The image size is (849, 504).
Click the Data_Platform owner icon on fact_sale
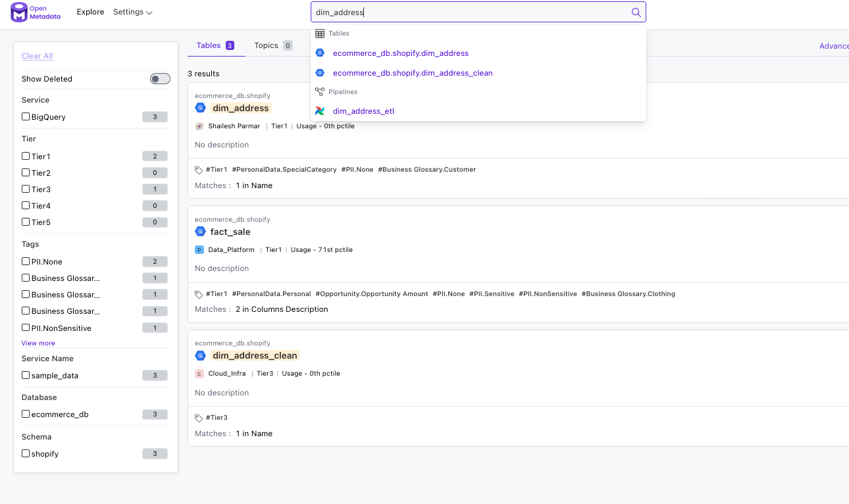(x=199, y=249)
